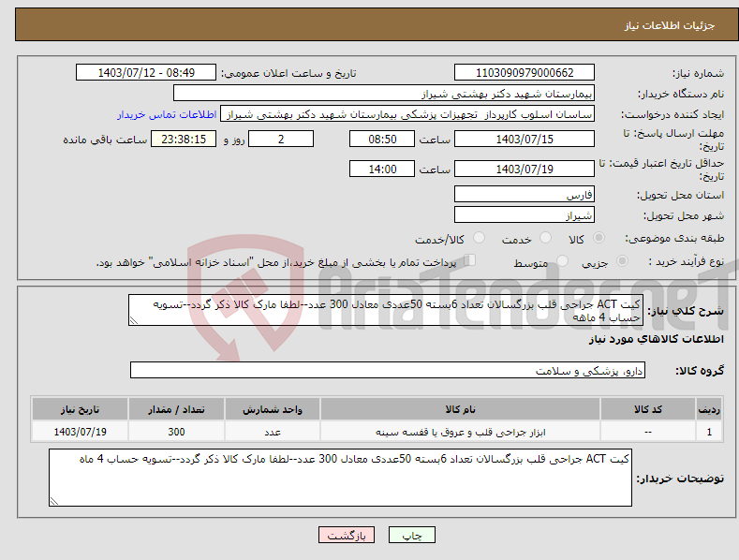Click the unit cell عدد in the table
Viewport: 739px width, 560px height.
click(273, 432)
